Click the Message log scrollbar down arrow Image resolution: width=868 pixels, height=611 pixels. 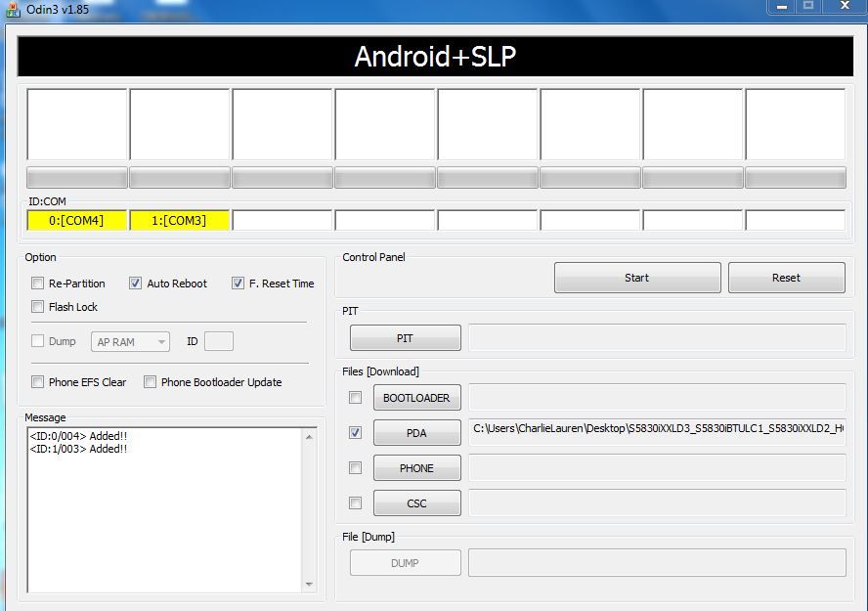[309, 584]
